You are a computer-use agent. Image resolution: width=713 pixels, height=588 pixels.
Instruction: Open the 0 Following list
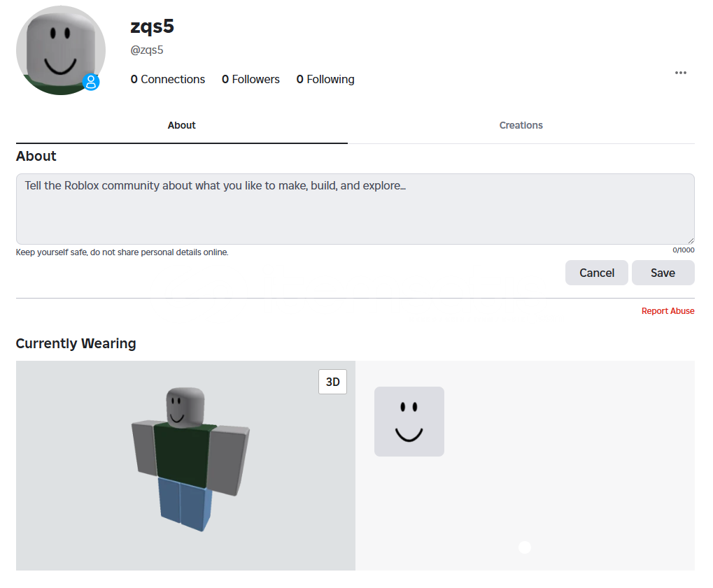pos(325,80)
